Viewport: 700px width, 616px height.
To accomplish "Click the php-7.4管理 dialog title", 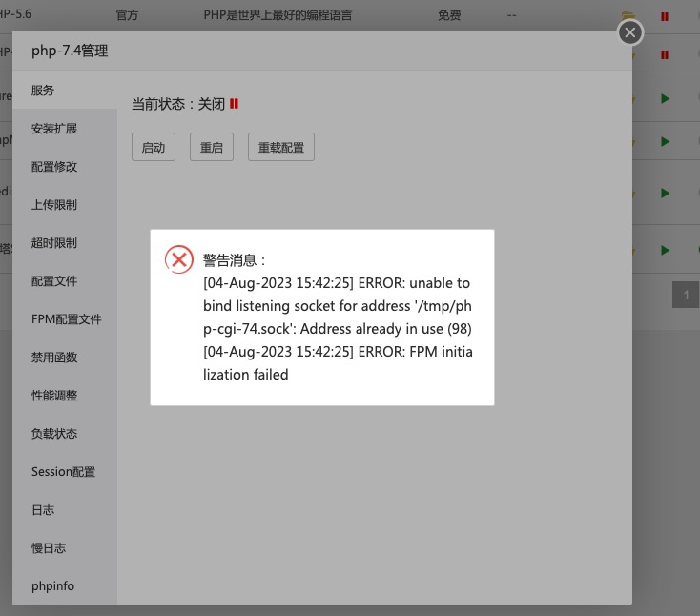I will point(70,51).
